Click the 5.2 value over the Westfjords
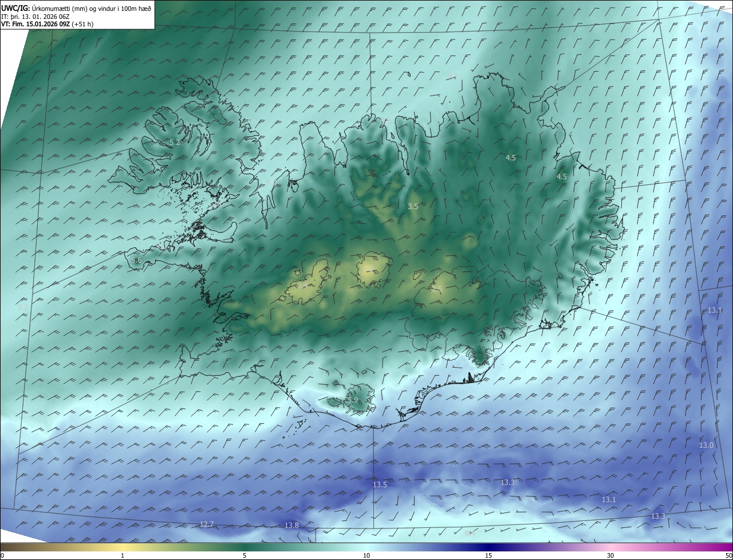The height and width of the screenshot is (560, 733). [x=175, y=142]
